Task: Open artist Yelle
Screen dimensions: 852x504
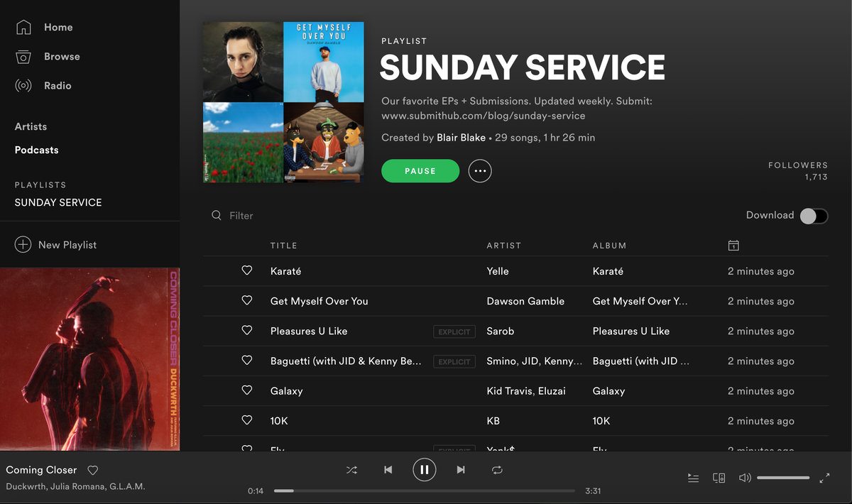Action: tap(498, 271)
